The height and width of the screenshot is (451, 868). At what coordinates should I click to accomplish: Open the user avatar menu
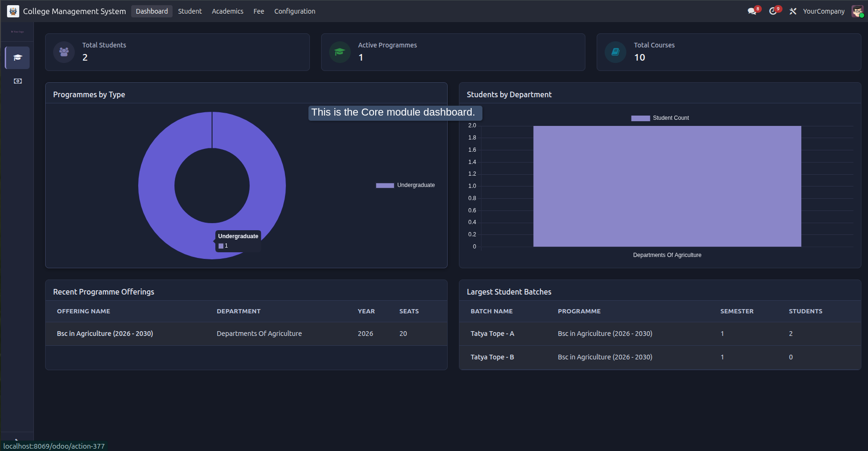(857, 11)
